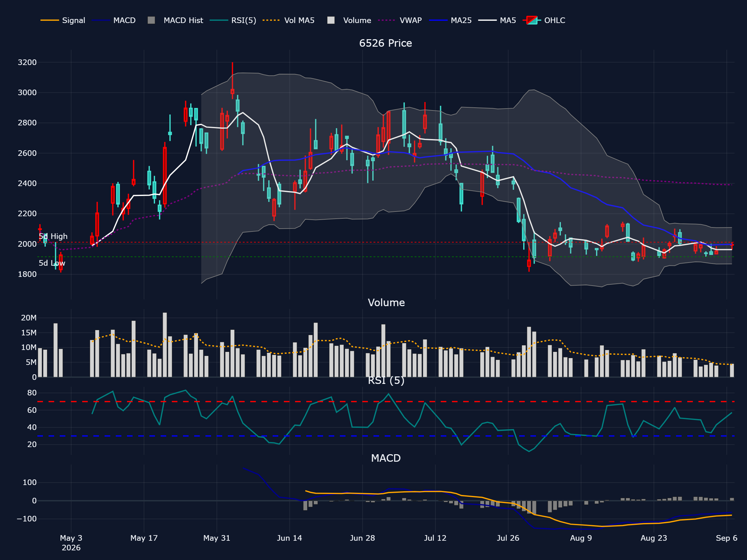The image size is (747, 560).
Task: Click the 2200 price axis tick
Action: coord(27,214)
